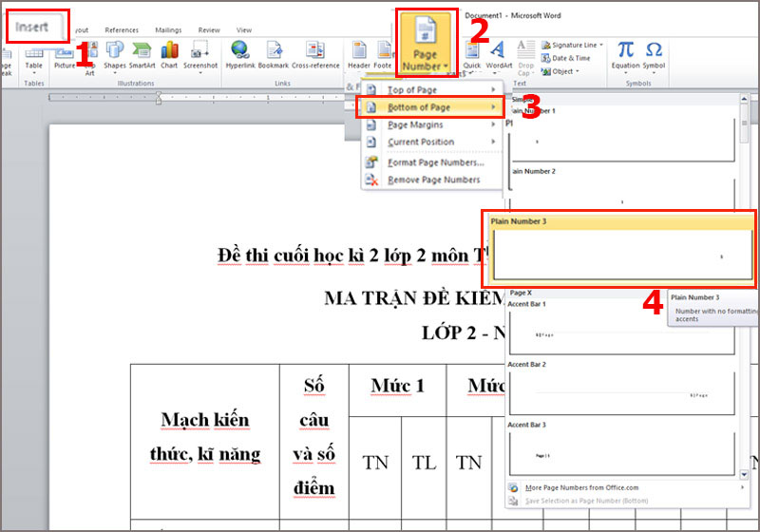Add a Drop Cap
The width and height of the screenshot is (760, 532).
click(525, 58)
